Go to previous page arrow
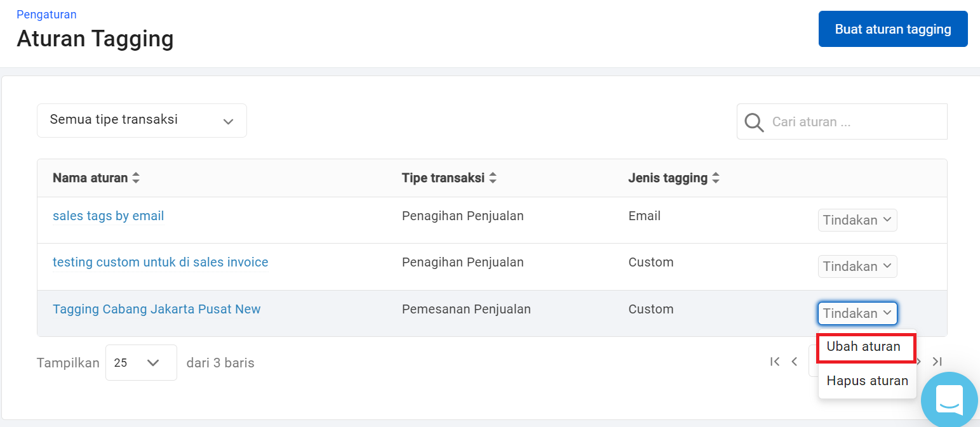Image resolution: width=980 pixels, height=427 pixels. pyautogui.click(x=794, y=362)
